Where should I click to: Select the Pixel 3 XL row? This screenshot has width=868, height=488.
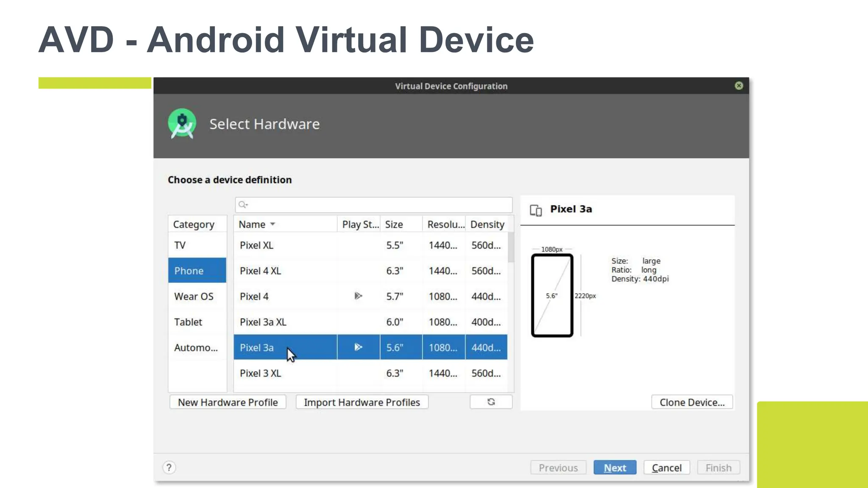coord(370,373)
